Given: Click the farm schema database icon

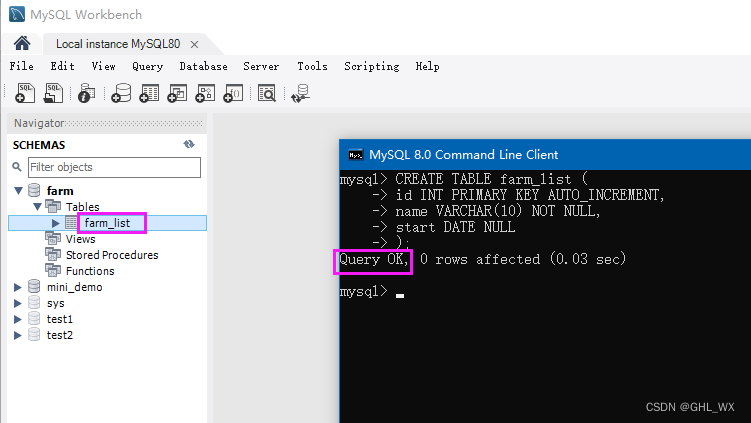Looking at the screenshot, I should pos(34,190).
